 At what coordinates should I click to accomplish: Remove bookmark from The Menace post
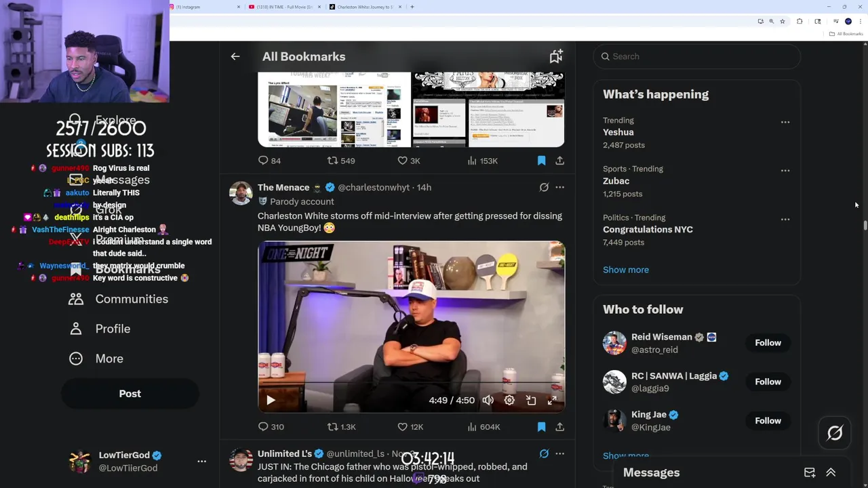click(541, 427)
